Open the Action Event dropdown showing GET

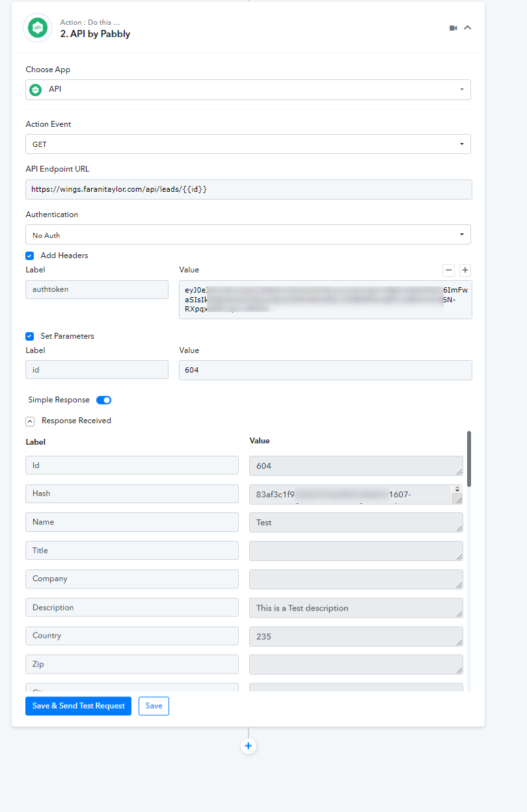[x=248, y=144]
